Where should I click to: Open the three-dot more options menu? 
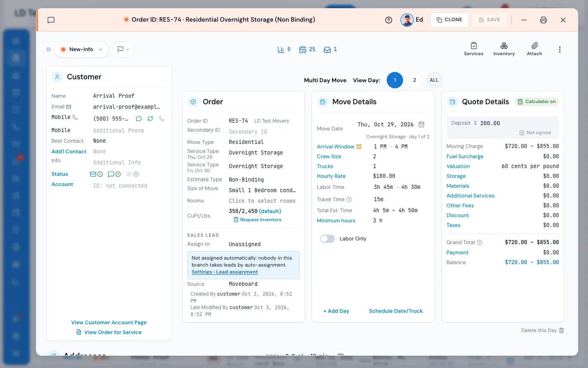tap(560, 49)
